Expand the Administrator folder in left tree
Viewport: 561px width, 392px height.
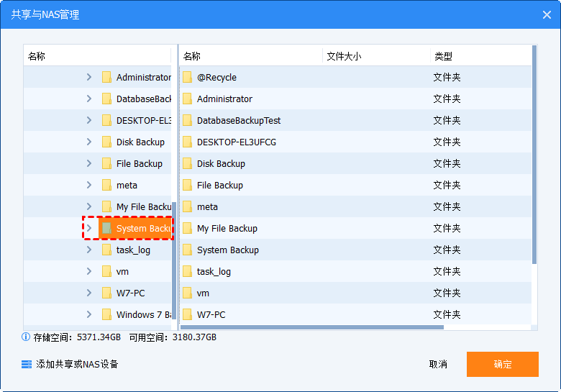pos(89,78)
